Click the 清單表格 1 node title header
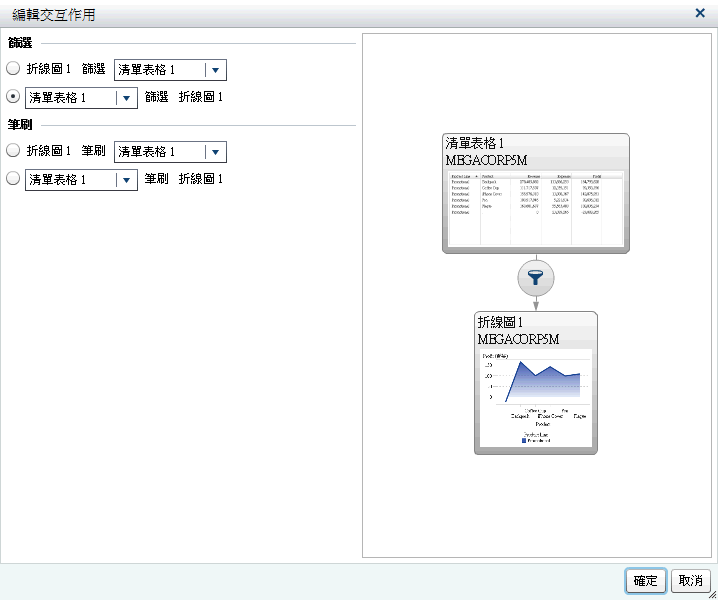Viewport: 718px width, 600px height. click(536, 151)
